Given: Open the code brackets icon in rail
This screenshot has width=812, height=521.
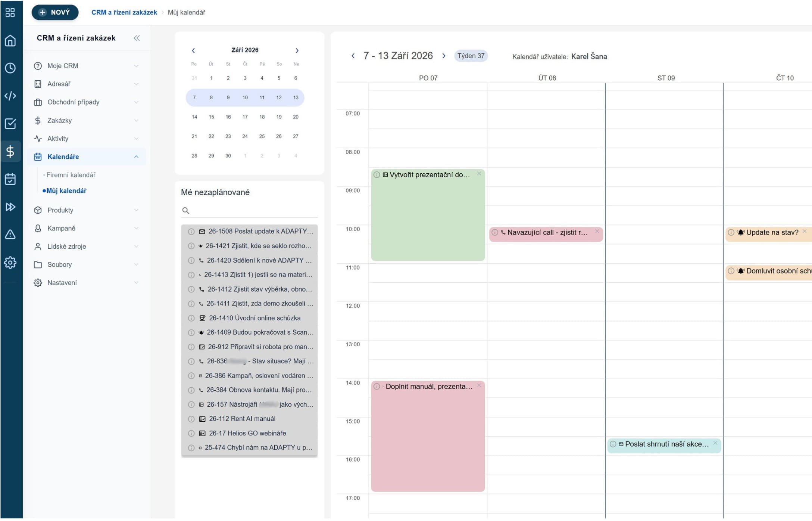Looking at the screenshot, I should click(x=10, y=96).
